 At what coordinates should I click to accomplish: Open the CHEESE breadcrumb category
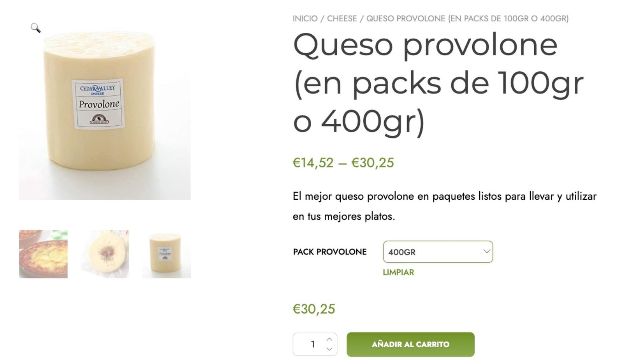click(342, 19)
